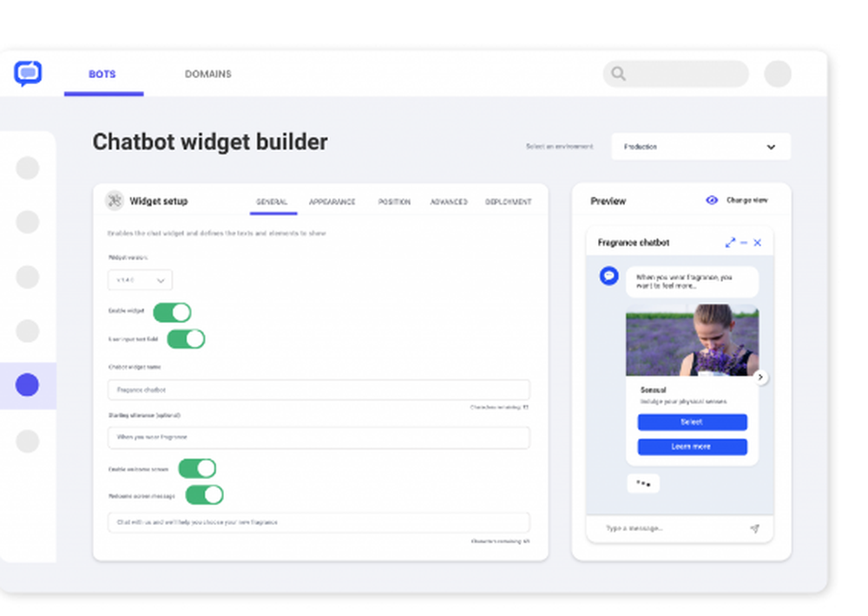The width and height of the screenshot is (868, 616).
Task: Click the bot avatar icon in chat
Action: point(609,276)
